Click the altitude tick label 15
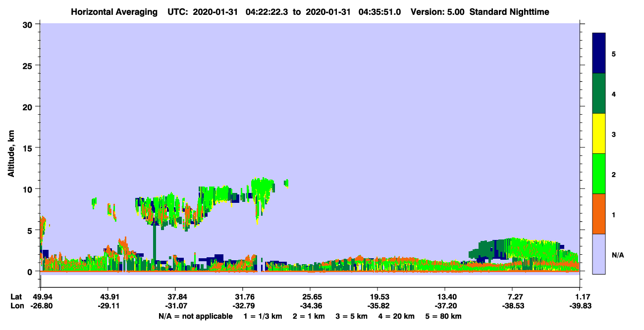 point(28,148)
